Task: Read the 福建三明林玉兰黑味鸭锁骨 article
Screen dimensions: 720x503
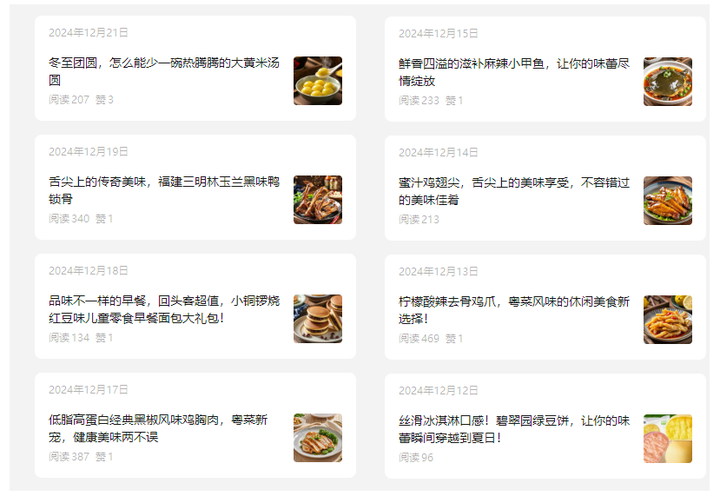Action: pos(164,190)
